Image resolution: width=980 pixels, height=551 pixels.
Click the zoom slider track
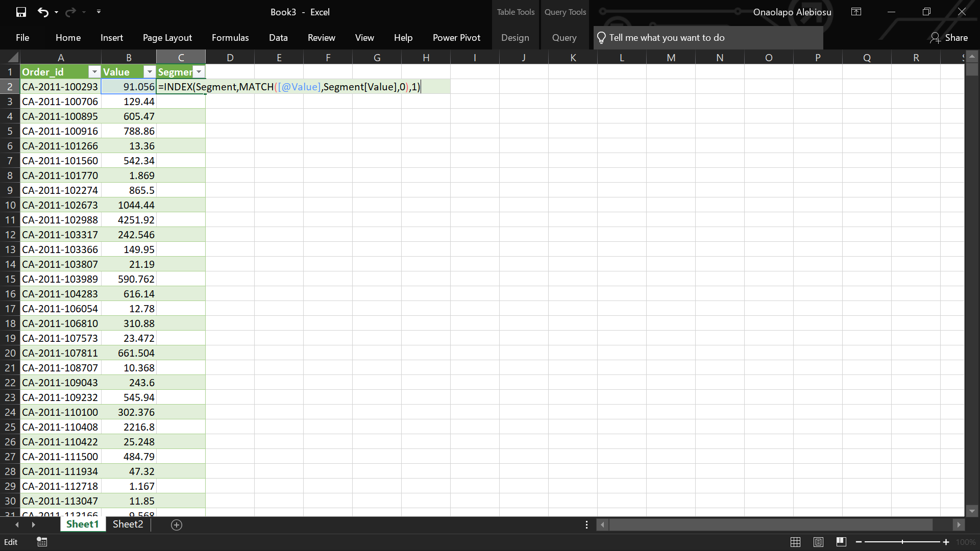point(883,542)
